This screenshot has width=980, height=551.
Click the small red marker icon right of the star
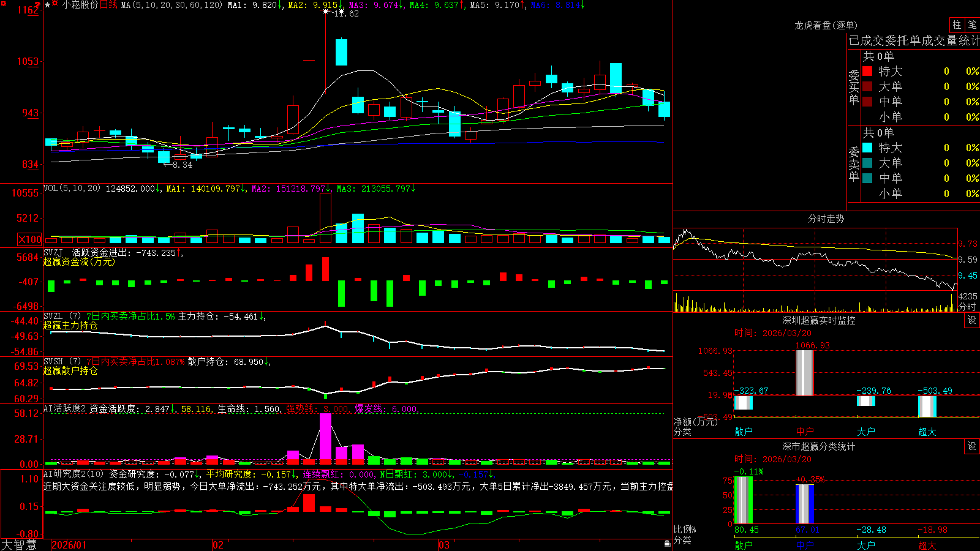(x=55, y=4)
